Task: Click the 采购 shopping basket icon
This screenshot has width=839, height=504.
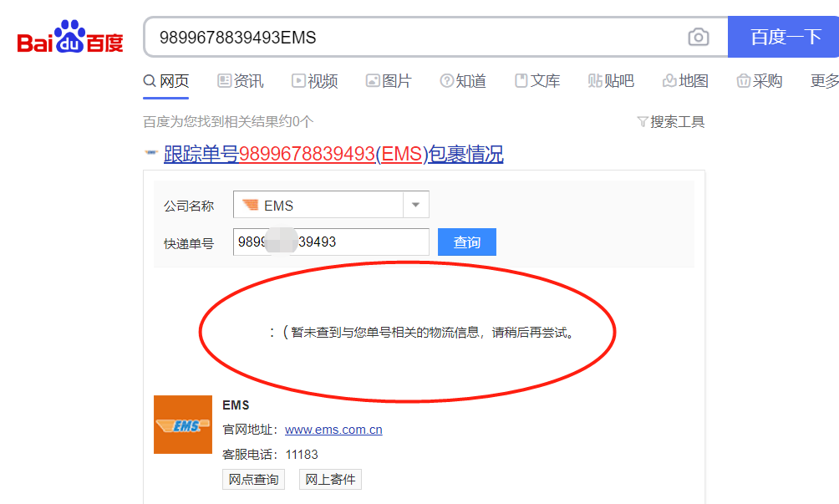Action: point(743,81)
